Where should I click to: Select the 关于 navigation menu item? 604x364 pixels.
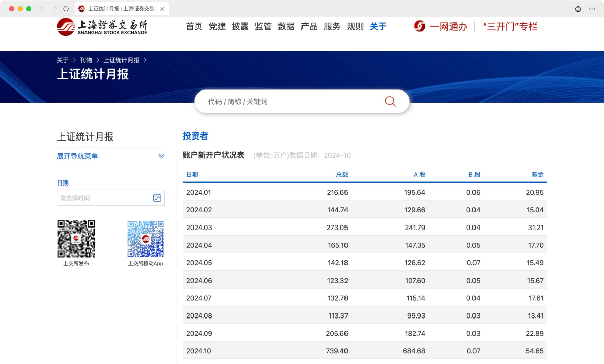click(378, 27)
